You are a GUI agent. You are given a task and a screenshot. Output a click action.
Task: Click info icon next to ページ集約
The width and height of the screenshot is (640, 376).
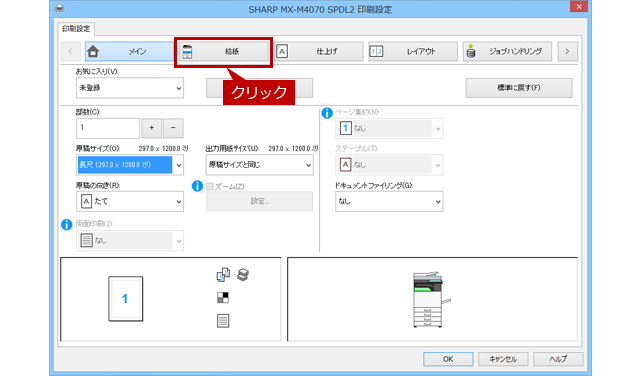(x=327, y=113)
